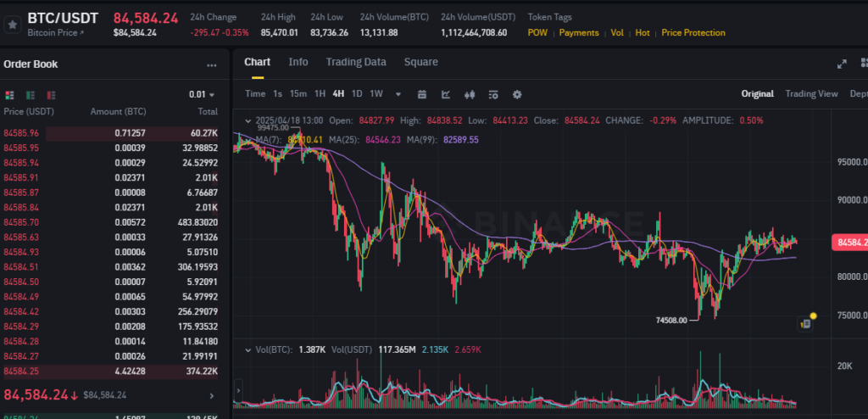Set chart interval to 15m
This screenshot has width=868, height=419.
tap(298, 93)
